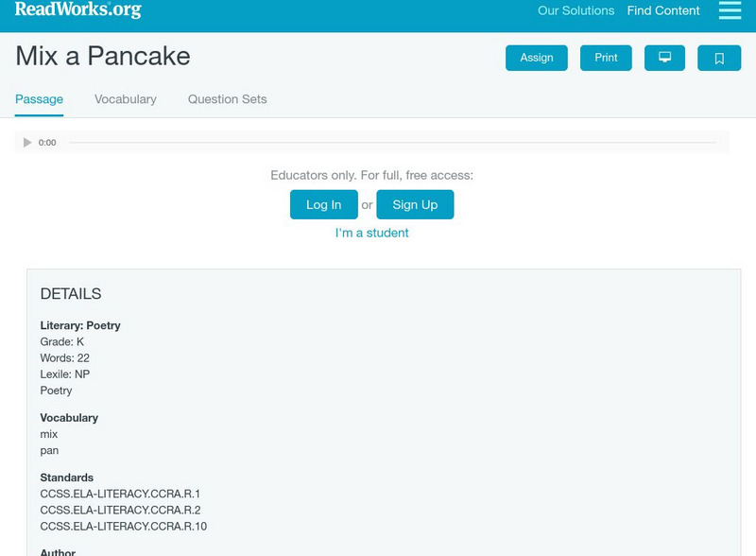Open the Find Content menu

tap(661, 10)
